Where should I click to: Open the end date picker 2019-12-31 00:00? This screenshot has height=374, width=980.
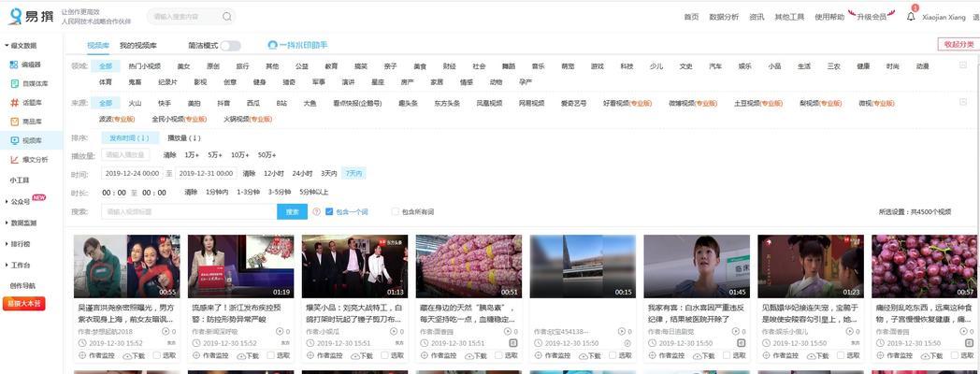(x=207, y=173)
